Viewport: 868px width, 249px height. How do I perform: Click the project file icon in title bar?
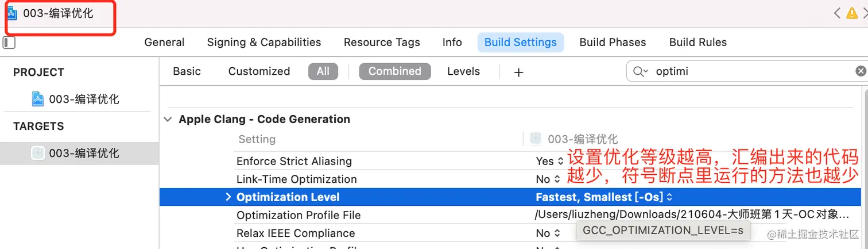(12, 13)
